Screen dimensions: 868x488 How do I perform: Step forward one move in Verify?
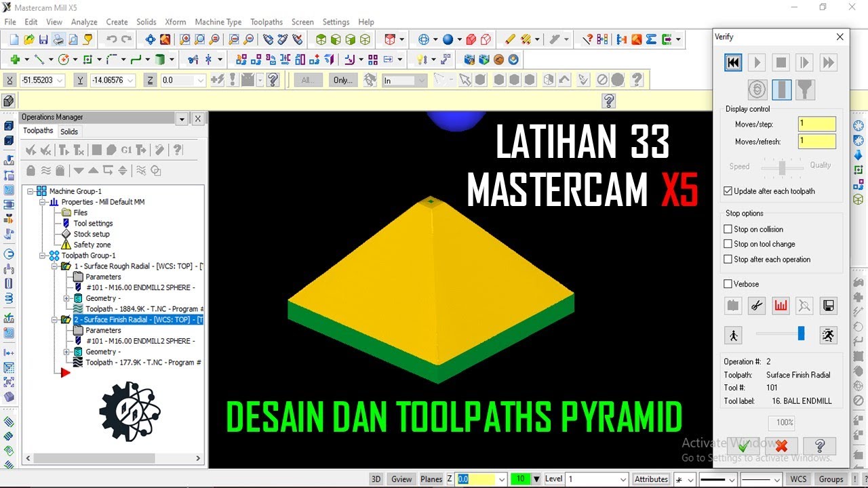pos(804,62)
